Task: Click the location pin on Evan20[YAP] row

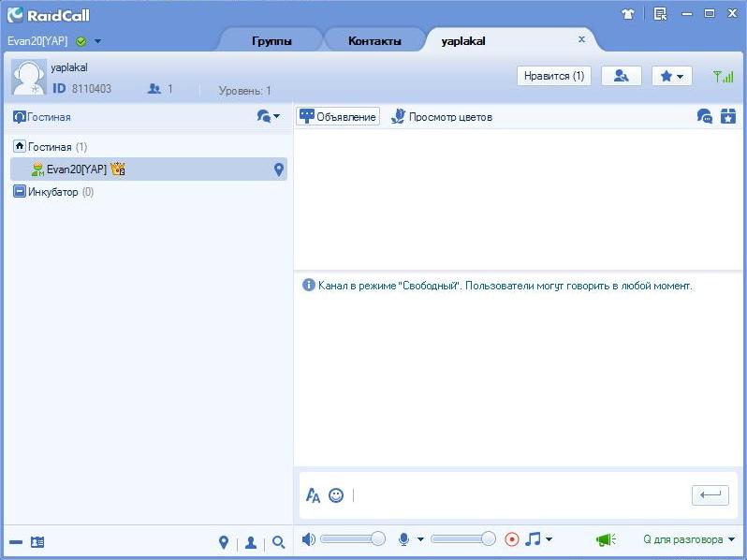Action: point(279,169)
